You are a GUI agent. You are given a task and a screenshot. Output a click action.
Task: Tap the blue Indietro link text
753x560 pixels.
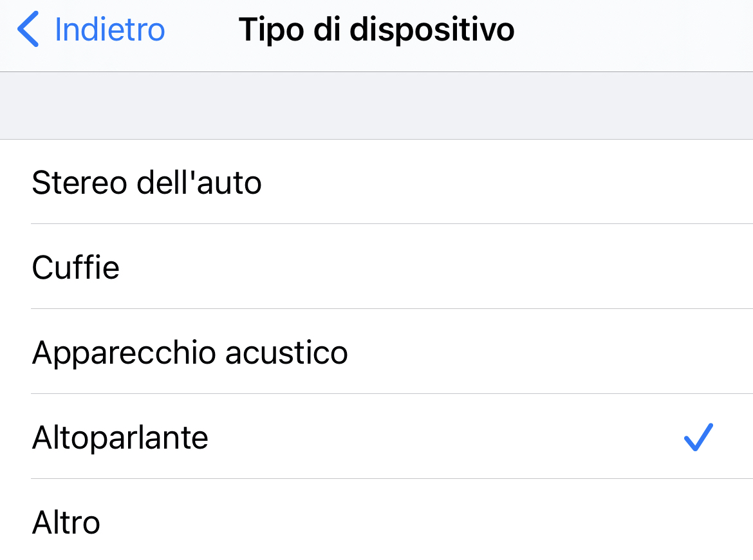(x=109, y=29)
